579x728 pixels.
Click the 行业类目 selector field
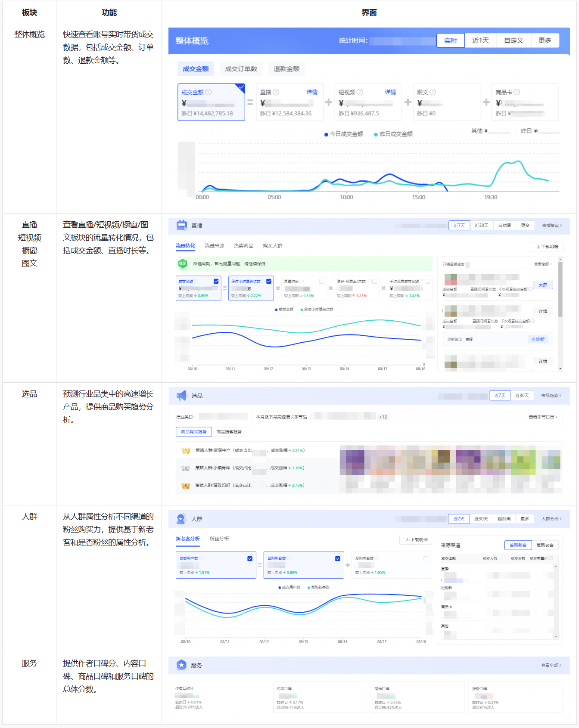tap(223, 416)
